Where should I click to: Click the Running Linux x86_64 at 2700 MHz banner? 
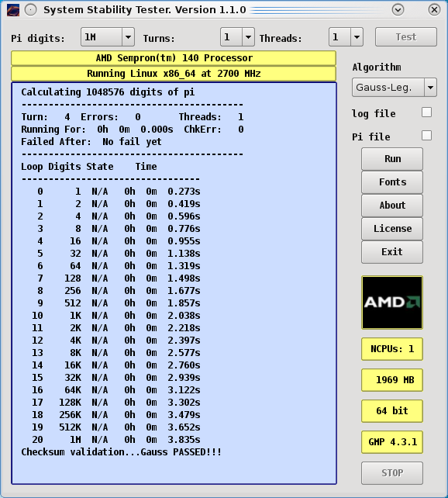pyautogui.click(x=174, y=74)
